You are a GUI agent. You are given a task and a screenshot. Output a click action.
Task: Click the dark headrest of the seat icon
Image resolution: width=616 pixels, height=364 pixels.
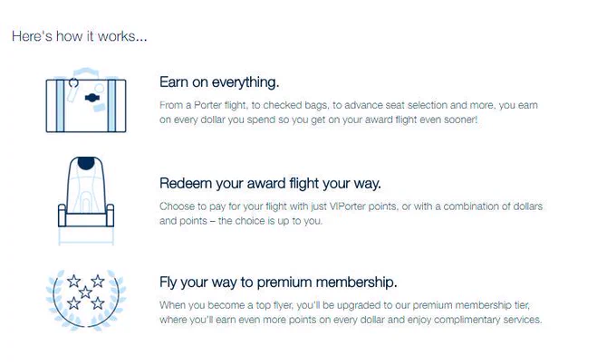[x=86, y=163]
